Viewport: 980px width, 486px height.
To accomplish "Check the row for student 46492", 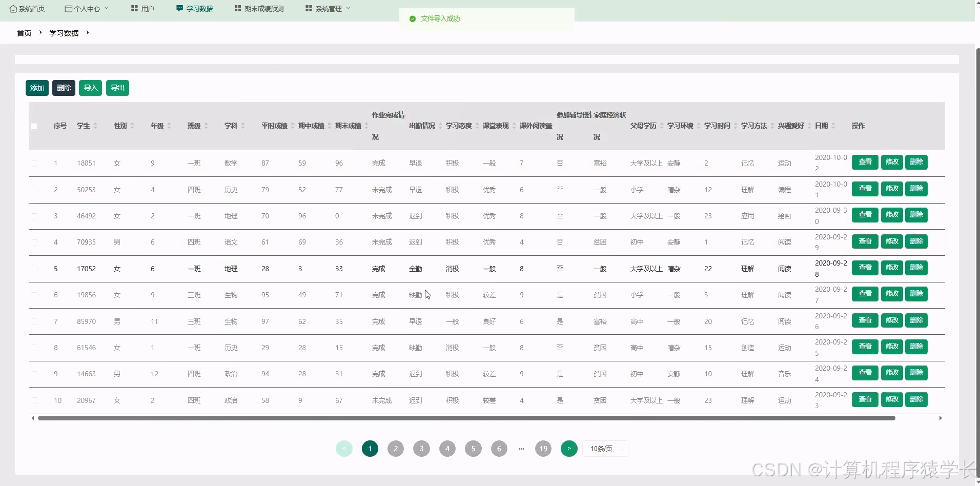I will tap(34, 216).
